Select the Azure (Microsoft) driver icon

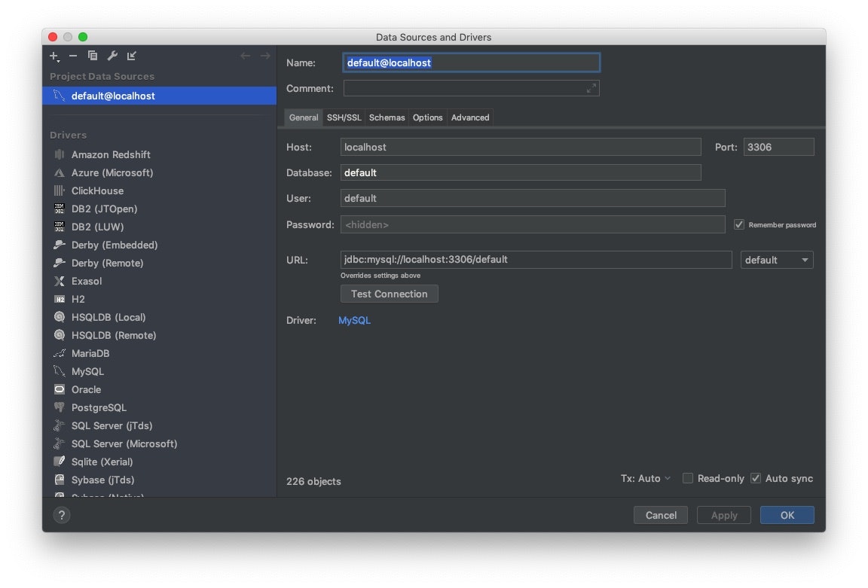click(60, 172)
